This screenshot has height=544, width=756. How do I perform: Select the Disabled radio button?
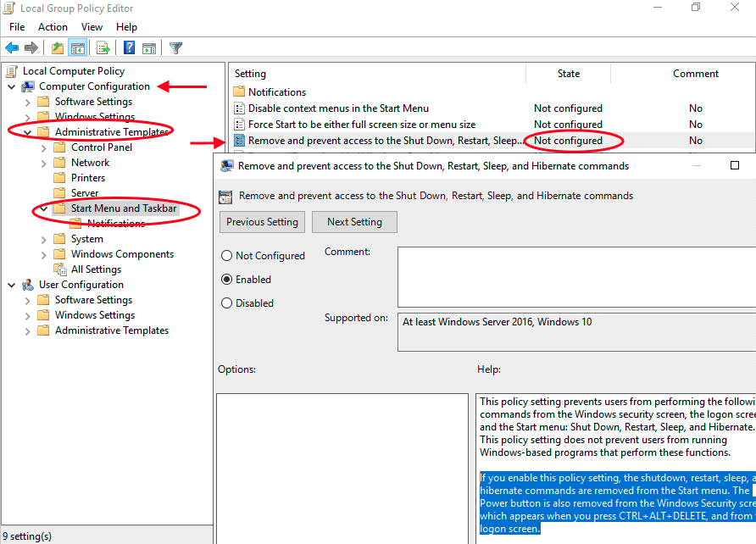pyautogui.click(x=226, y=303)
